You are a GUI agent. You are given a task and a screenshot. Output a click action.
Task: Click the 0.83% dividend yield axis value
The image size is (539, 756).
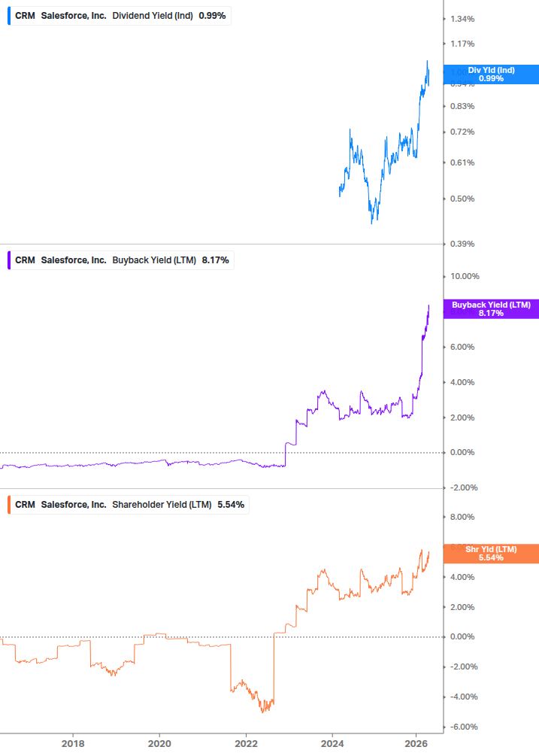pos(462,106)
